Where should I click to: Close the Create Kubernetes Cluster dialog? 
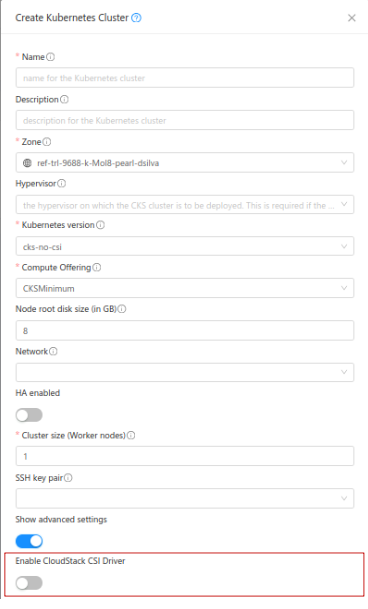point(352,18)
